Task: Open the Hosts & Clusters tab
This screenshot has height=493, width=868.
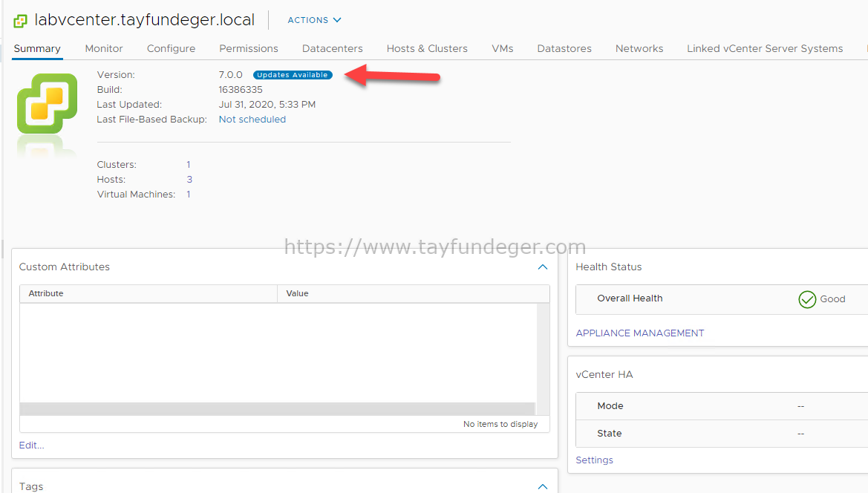Action: coord(428,49)
